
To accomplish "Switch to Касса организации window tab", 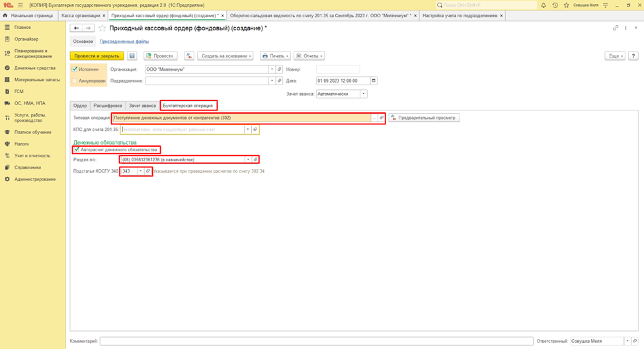I will [81, 16].
